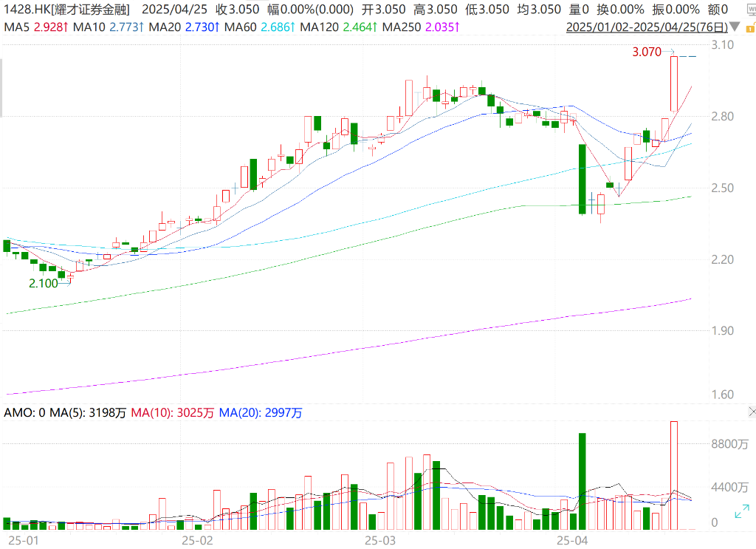Click the MA(20) volume average label

click(261, 412)
